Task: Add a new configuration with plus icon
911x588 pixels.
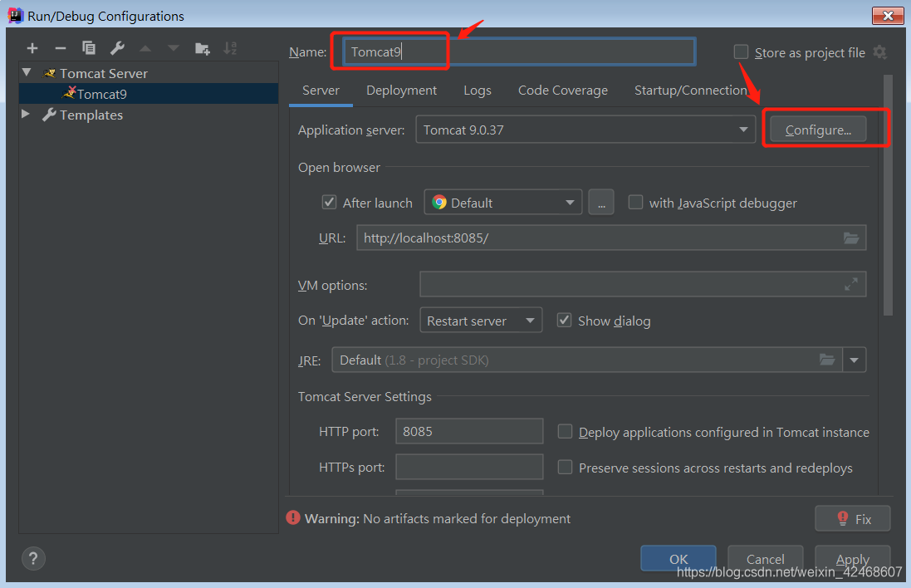Action: coord(32,48)
